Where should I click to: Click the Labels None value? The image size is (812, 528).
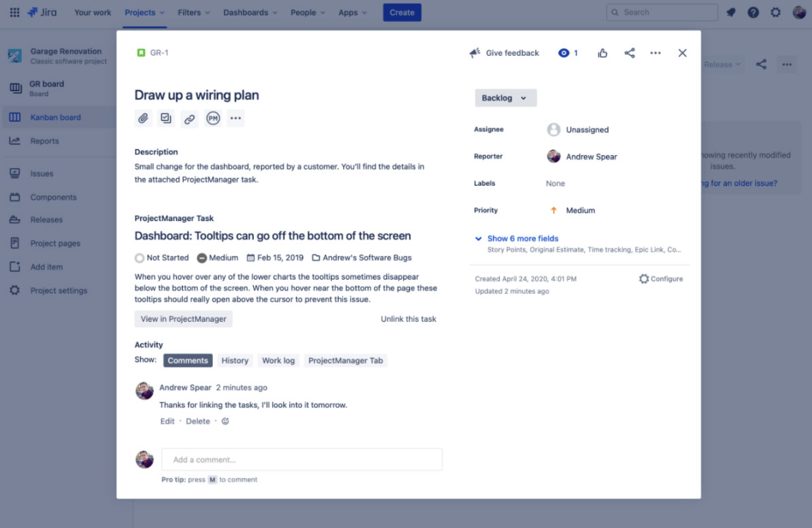click(555, 184)
